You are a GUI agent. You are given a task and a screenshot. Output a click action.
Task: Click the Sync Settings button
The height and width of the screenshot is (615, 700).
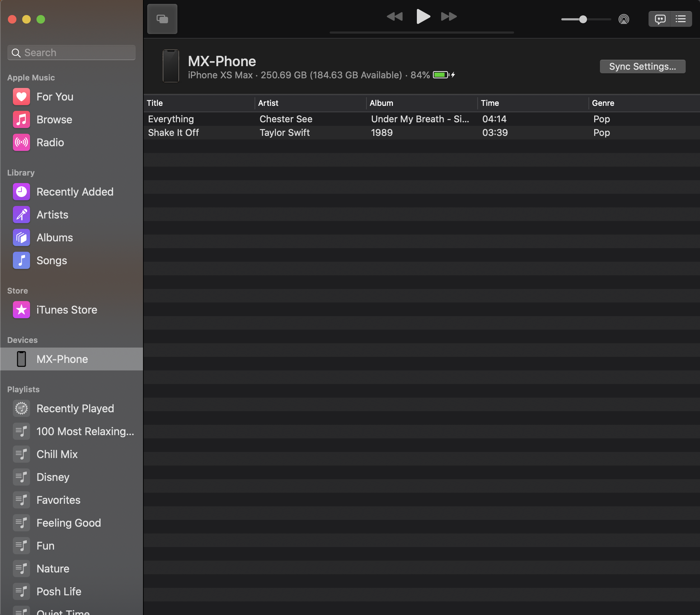pos(642,67)
